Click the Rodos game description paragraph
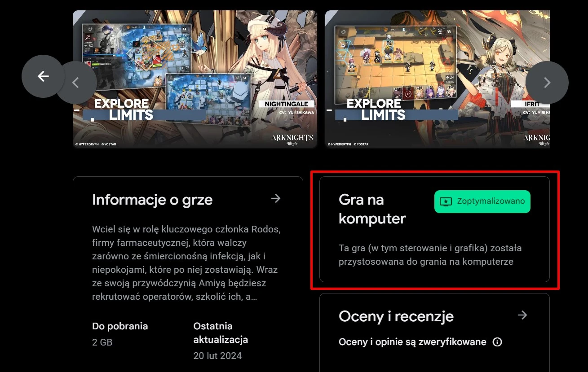 (186, 263)
